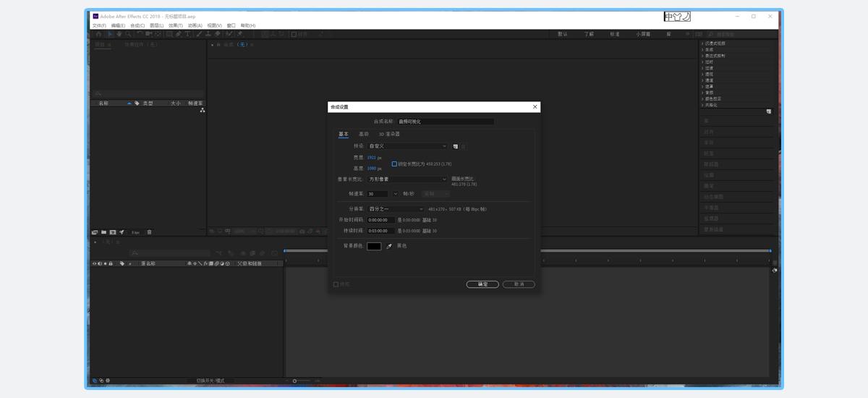The image size is (868, 398).
Task: Click the 开始时间码 input field
Action: point(380,220)
